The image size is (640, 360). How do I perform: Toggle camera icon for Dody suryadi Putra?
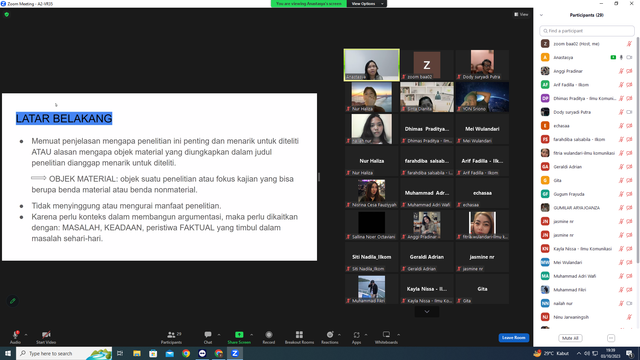point(629,112)
